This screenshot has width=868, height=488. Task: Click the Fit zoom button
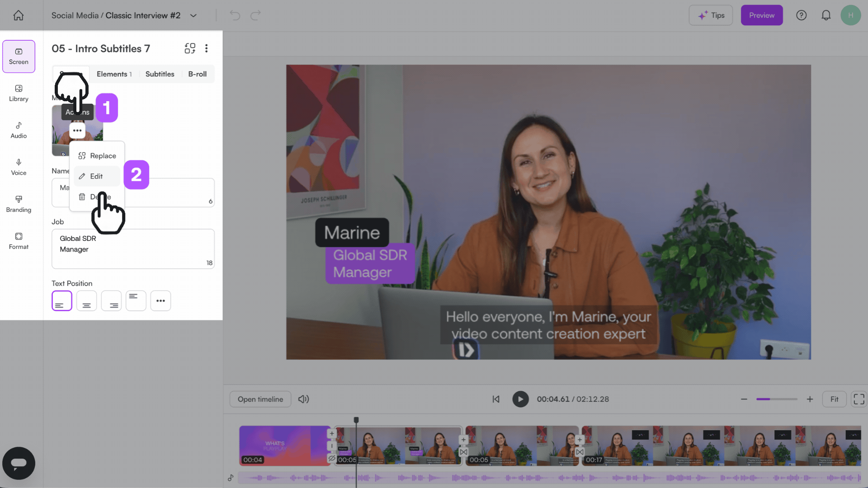834,399
